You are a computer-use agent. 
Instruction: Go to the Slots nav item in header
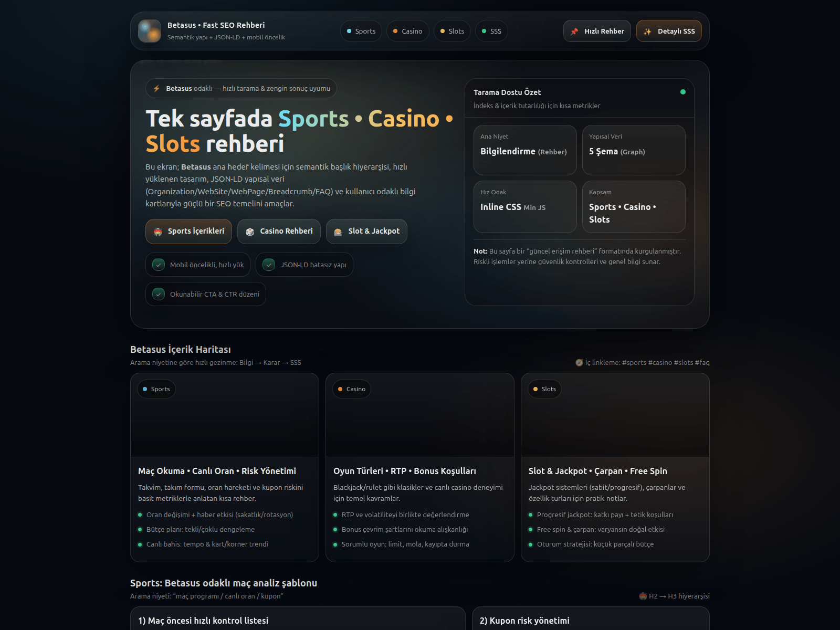[x=452, y=31]
